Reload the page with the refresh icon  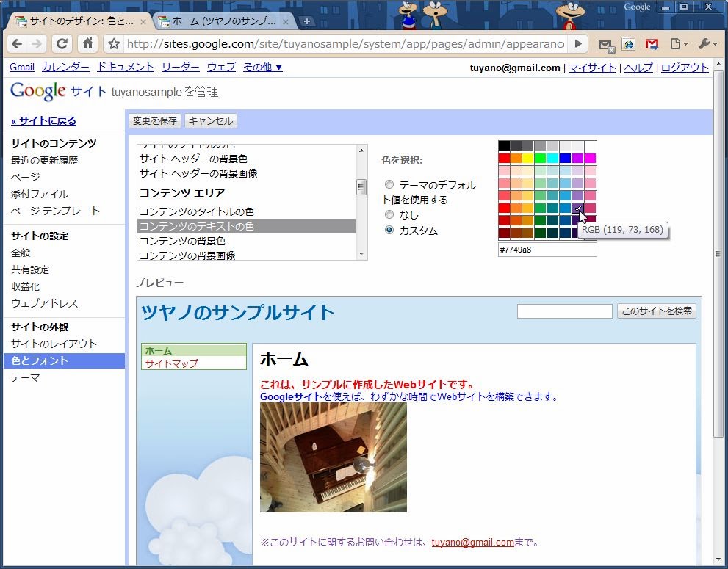[62, 44]
